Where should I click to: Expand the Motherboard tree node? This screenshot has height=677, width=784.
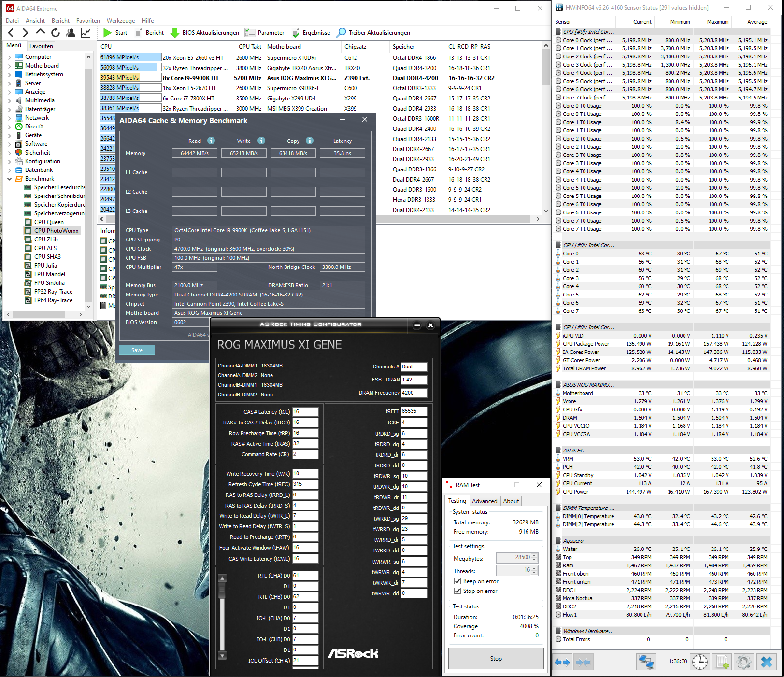9,66
